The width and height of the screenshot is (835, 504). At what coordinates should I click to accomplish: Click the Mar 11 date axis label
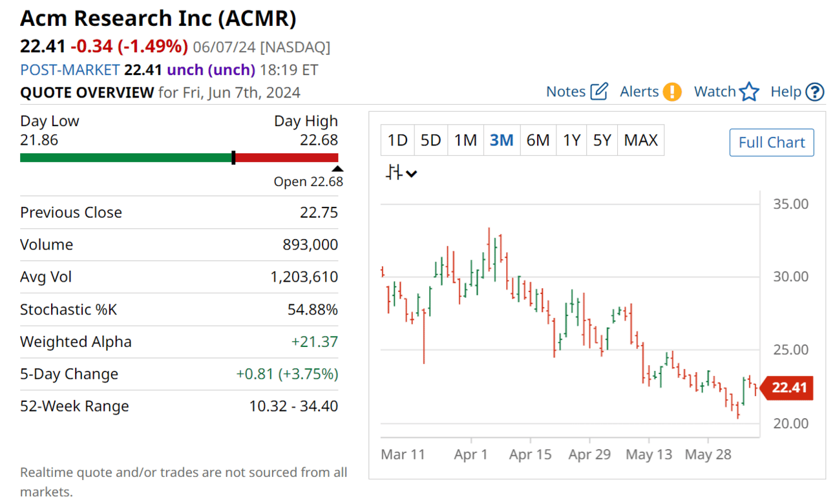click(403, 455)
